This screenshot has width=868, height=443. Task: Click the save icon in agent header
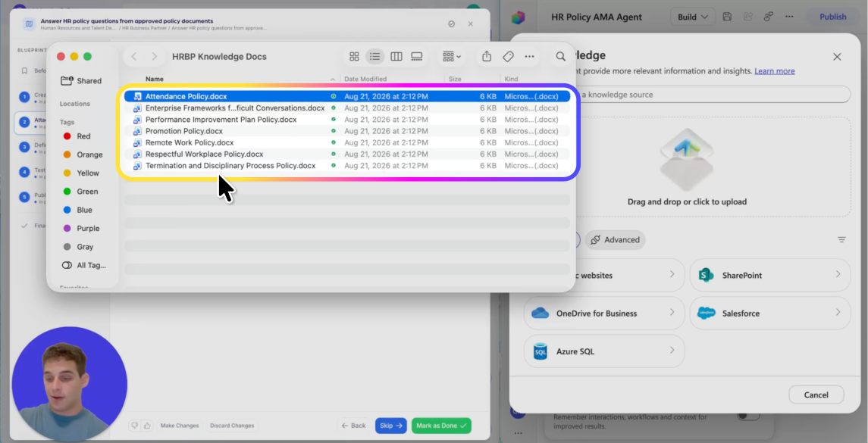pyautogui.click(x=728, y=17)
